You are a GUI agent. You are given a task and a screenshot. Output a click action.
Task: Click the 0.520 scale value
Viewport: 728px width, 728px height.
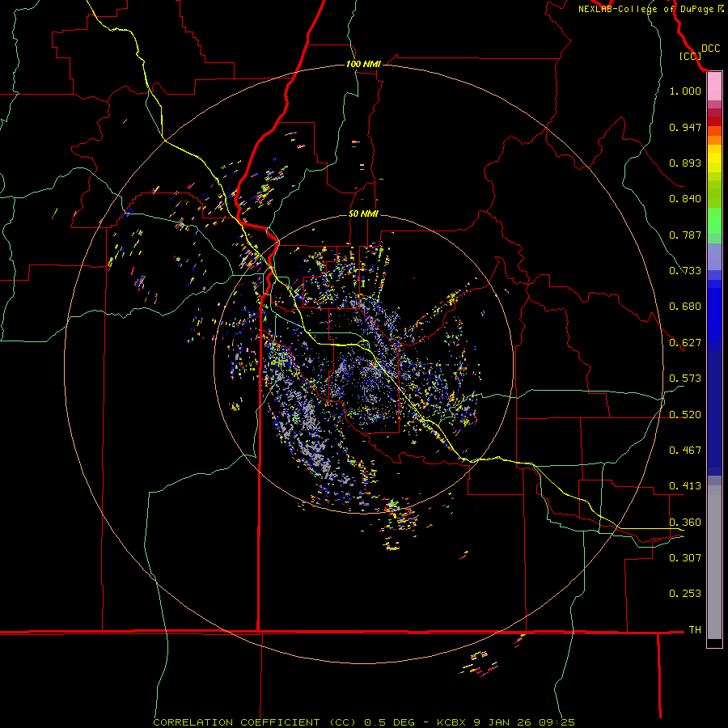click(x=685, y=415)
